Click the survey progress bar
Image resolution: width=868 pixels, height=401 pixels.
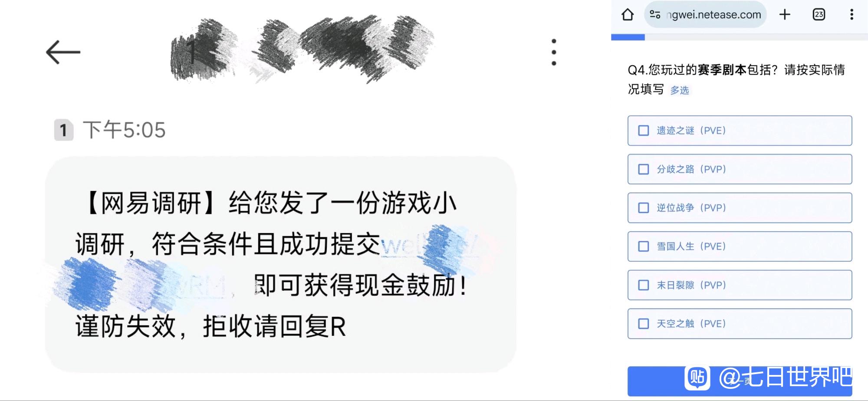740,38
